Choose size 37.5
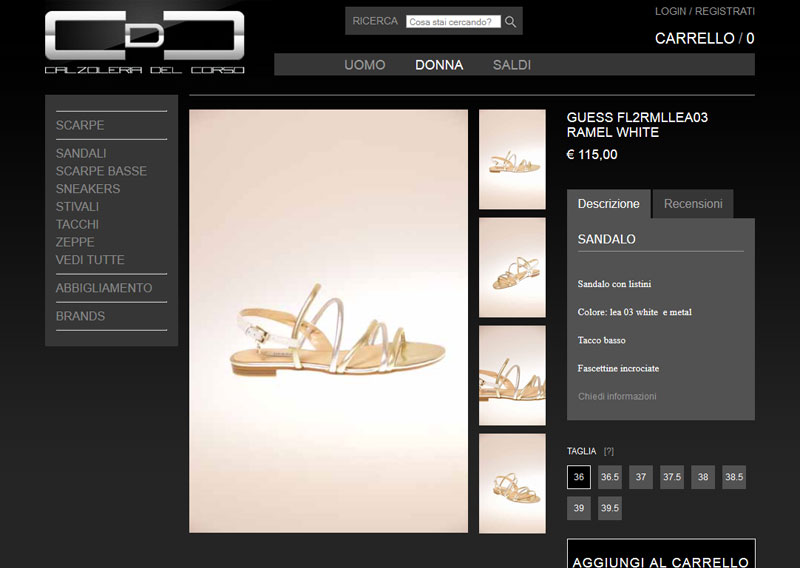800x568 pixels. [x=672, y=477]
